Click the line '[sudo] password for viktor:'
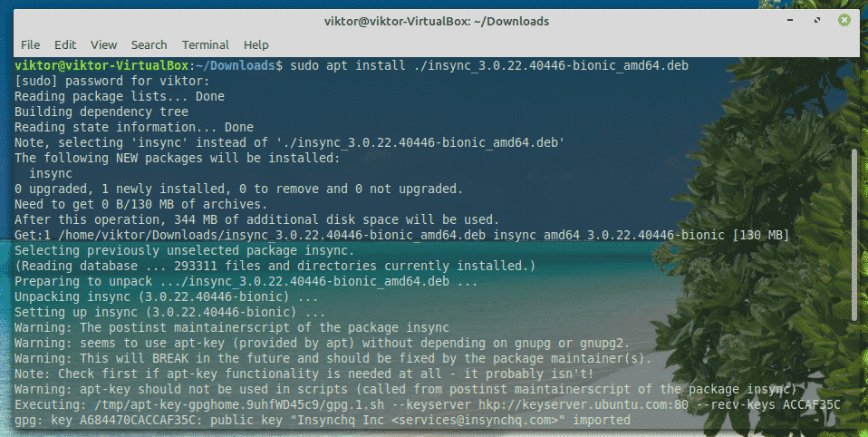The width and height of the screenshot is (868, 437). coord(112,81)
